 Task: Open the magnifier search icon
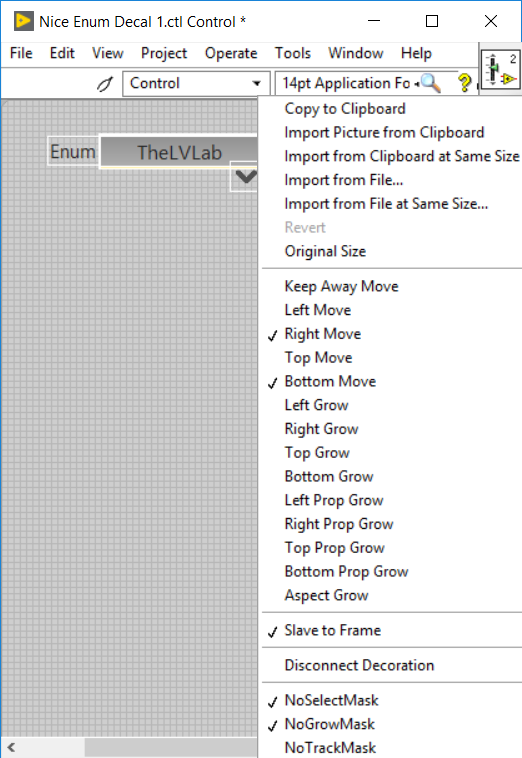click(431, 83)
